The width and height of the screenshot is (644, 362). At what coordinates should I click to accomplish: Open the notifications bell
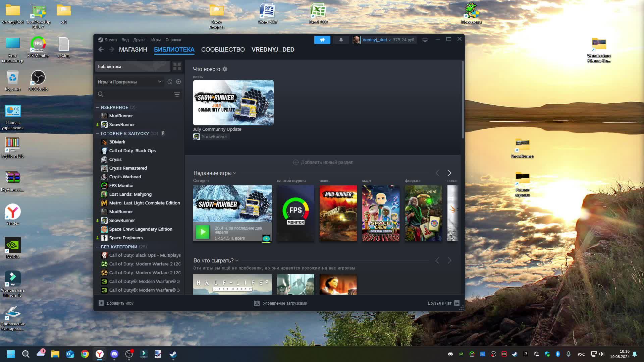click(x=341, y=40)
